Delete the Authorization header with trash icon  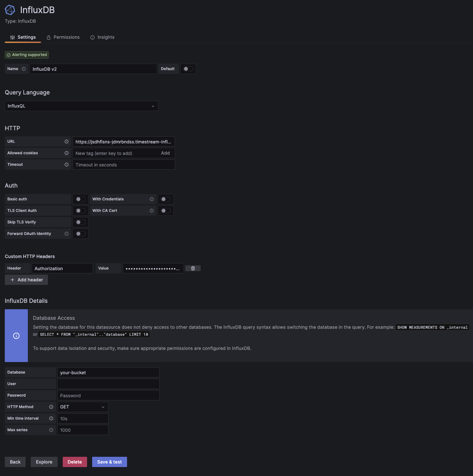(x=193, y=268)
